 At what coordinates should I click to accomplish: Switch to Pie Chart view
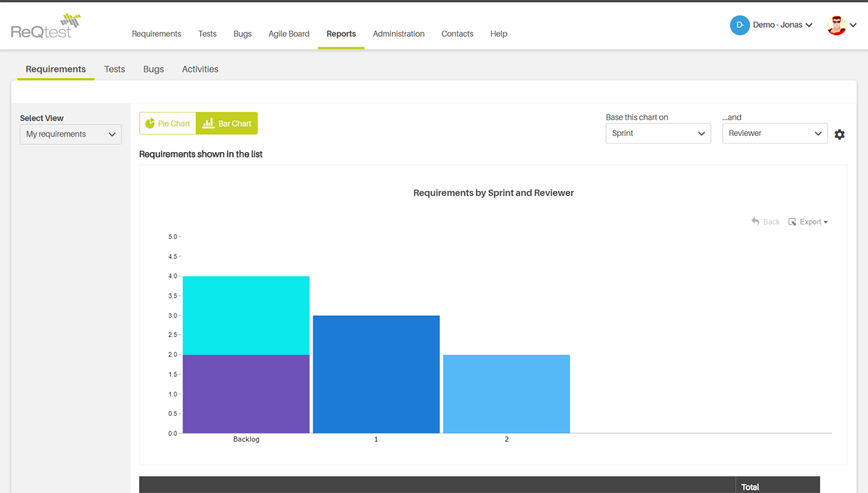[x=167, y=124]
